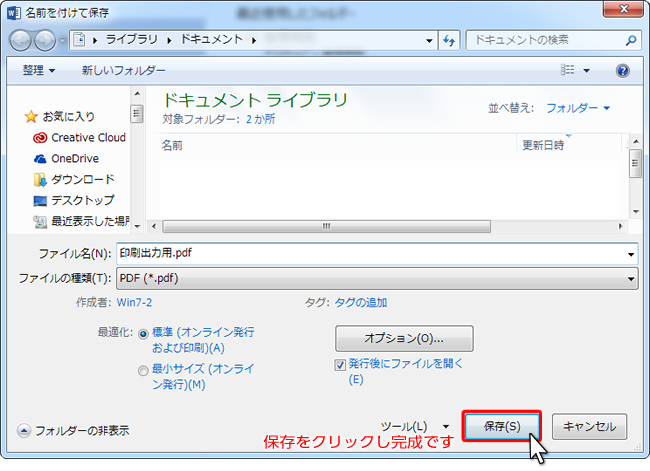Open the view options dropdown arrow
Image resolution: width=650 pixels, height=471 pixels.
[x=587, y=71]
